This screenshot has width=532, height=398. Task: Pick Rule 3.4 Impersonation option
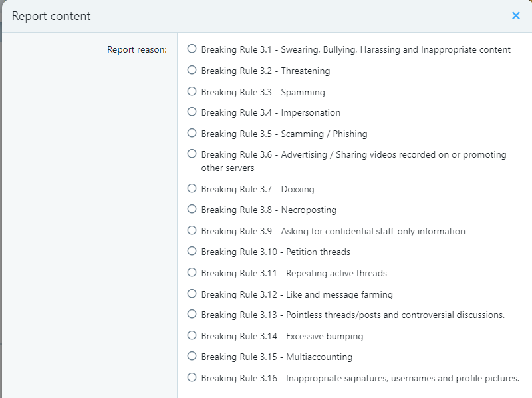(192, 112)
